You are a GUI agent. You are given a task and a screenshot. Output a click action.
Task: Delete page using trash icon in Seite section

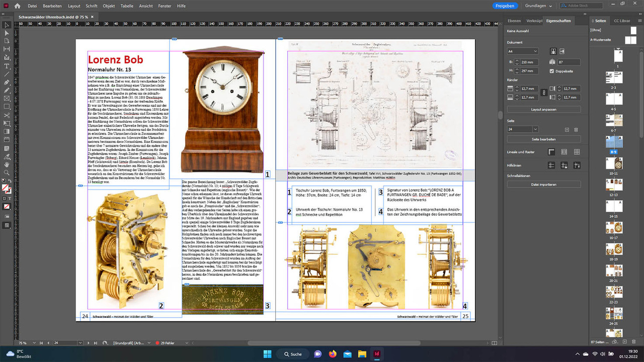[x=576, y=130]
